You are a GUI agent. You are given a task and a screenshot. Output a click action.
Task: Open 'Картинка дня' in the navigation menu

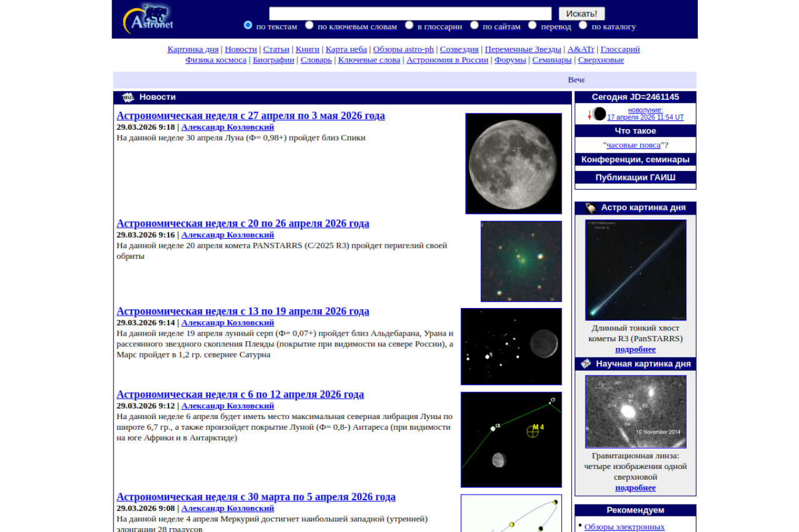[x=193, y=49]
